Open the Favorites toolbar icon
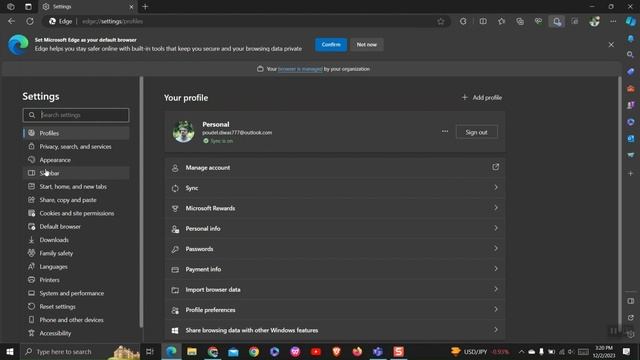The height and width of the screenshot is (360, 640). [501, 21]
